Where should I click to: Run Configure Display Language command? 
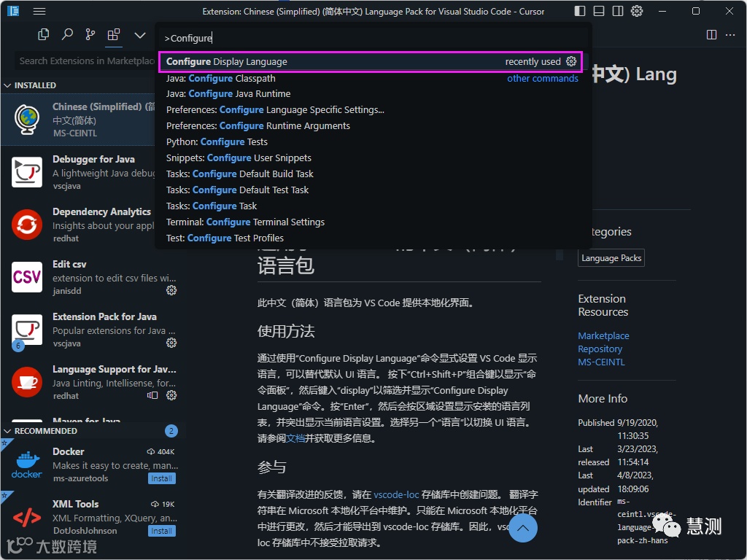click(370, 61)
